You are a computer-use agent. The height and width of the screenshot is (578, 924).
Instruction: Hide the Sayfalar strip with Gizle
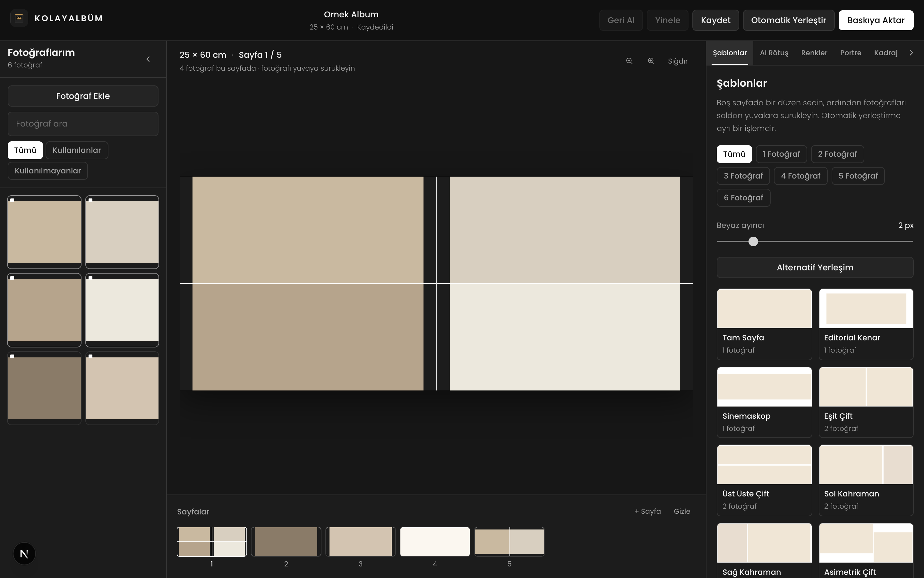click(x=682, y=512)
